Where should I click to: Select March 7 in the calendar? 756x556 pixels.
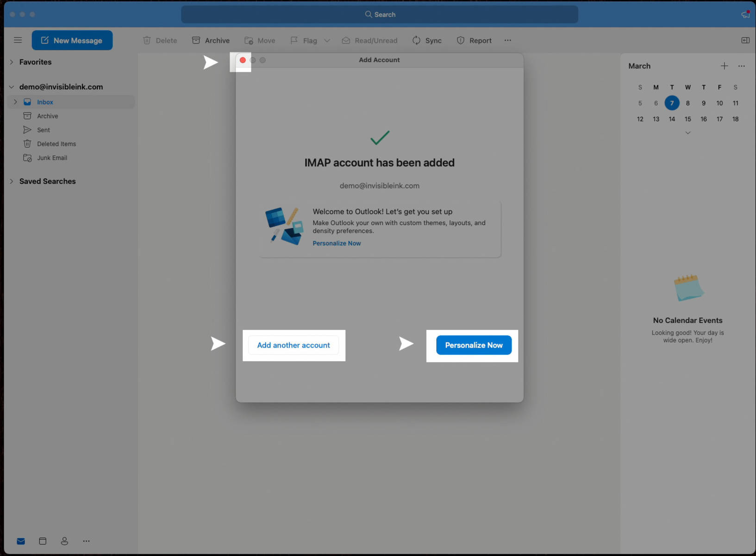click(672, 103)
